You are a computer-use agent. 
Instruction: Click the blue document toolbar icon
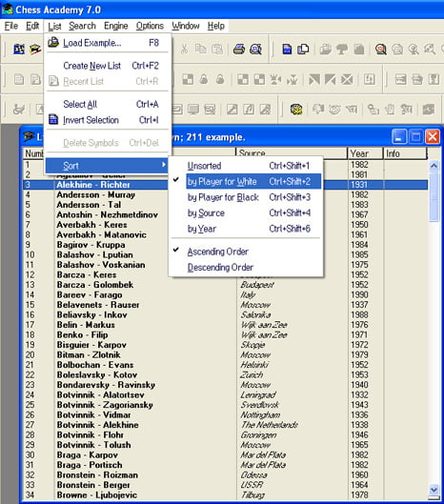click(x=287, y=50)
